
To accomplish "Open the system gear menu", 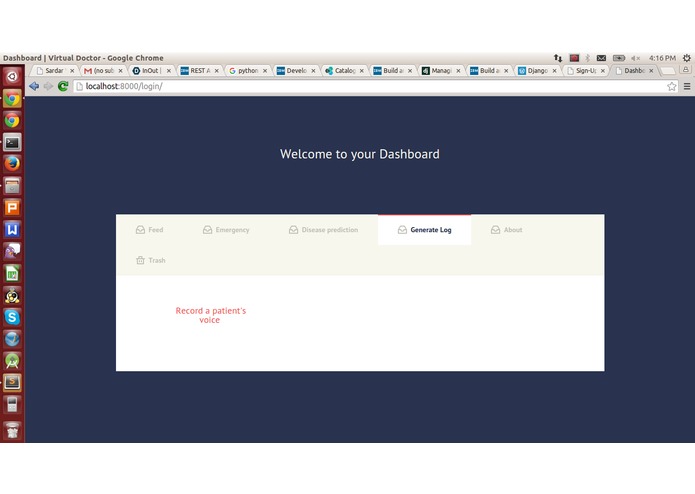I will pos(687,58).
